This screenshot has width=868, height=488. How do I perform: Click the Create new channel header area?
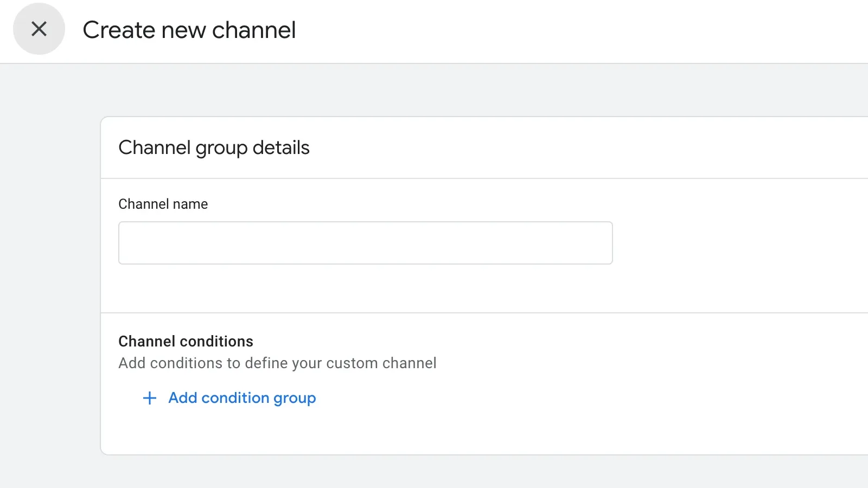[x=188, y=30]
